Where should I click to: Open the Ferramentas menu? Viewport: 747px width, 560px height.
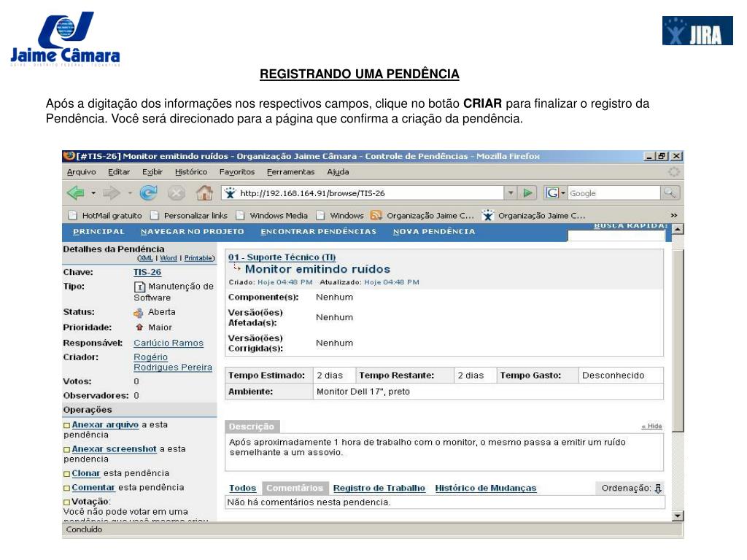pyautogui.click(x=290, y=172)
